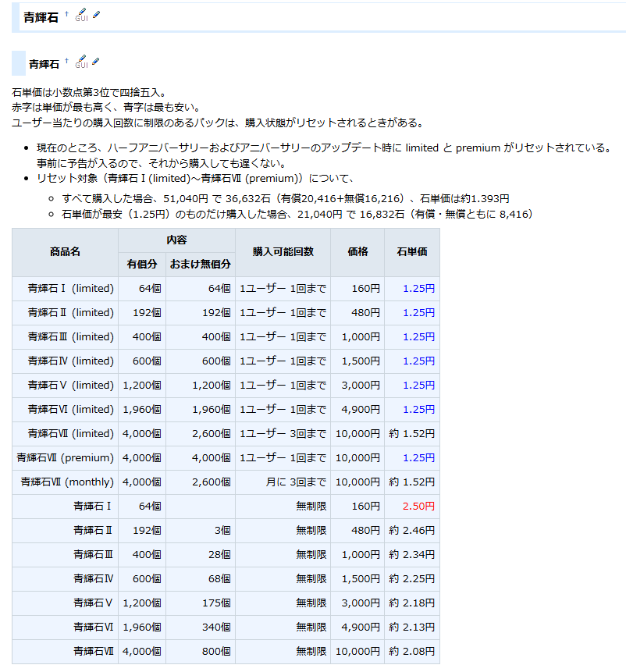This screenshot has height=672, width=626.
Task: Click blue 1.25円 in the 青輝石Ⅰ (limited) row
Action: [x=418, y=289]
